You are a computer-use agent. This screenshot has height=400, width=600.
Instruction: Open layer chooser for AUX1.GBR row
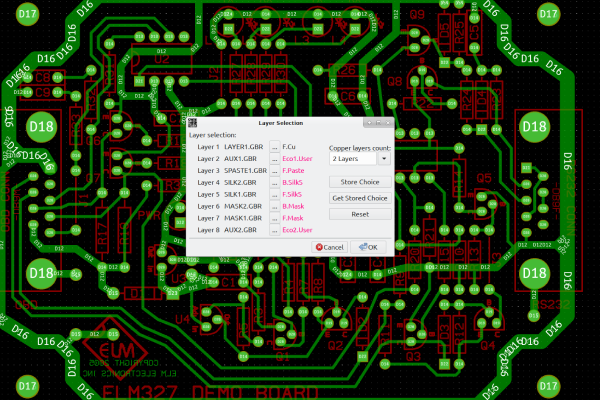pos(274,159)
